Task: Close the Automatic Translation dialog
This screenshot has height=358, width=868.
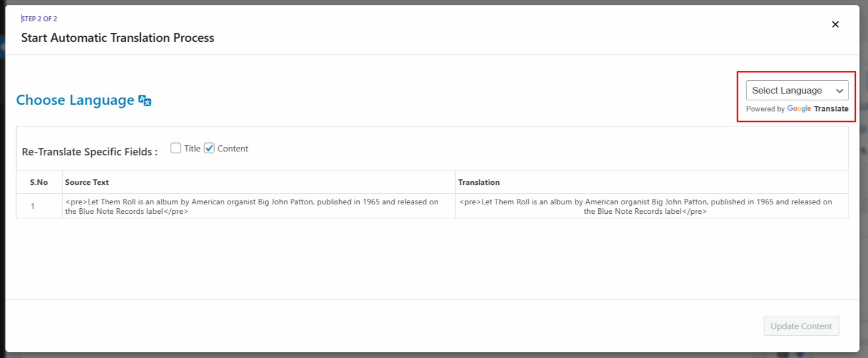Action: click(x=835, y=24)
